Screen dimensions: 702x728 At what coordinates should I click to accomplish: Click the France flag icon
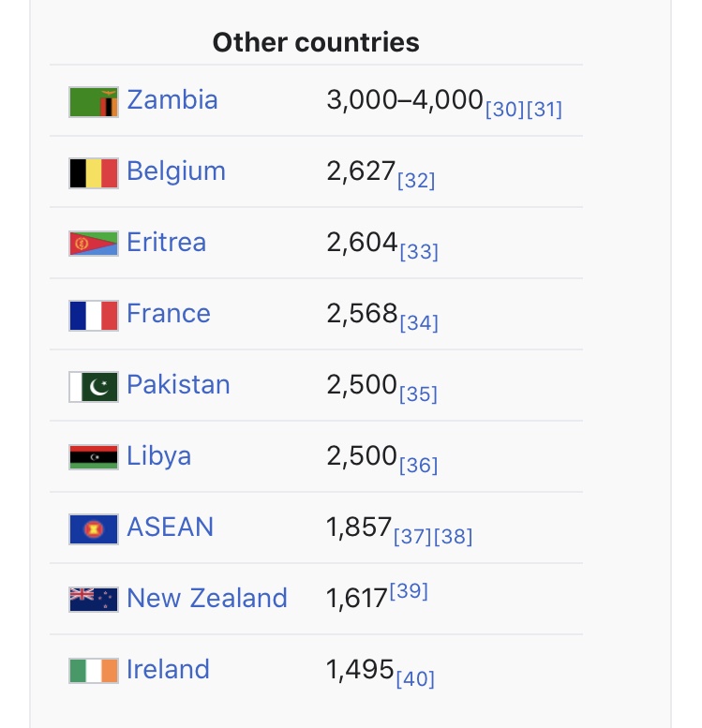[x=94, y=316]
